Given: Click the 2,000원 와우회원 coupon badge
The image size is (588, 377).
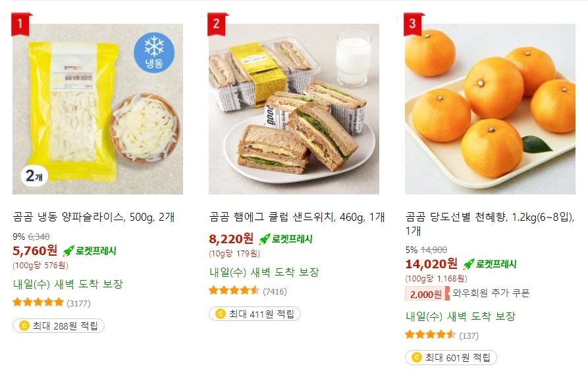Looking at the screenshot, I should point(427,293).
